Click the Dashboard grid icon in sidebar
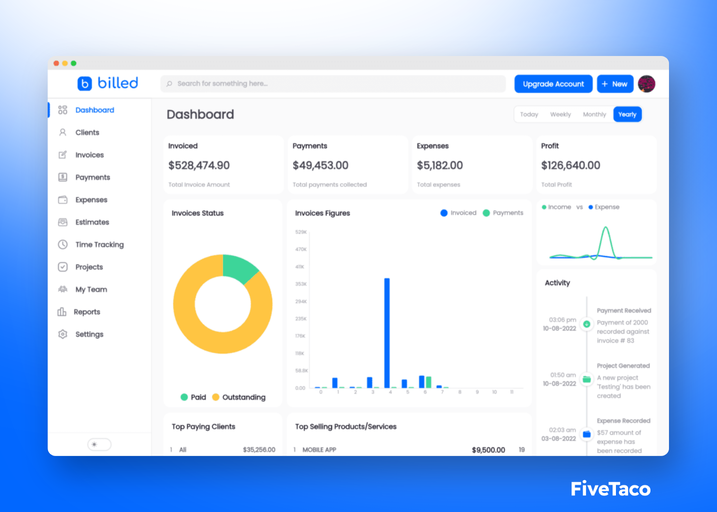The image size is (717, 512). pyautogui.click(x=63, y=110)
